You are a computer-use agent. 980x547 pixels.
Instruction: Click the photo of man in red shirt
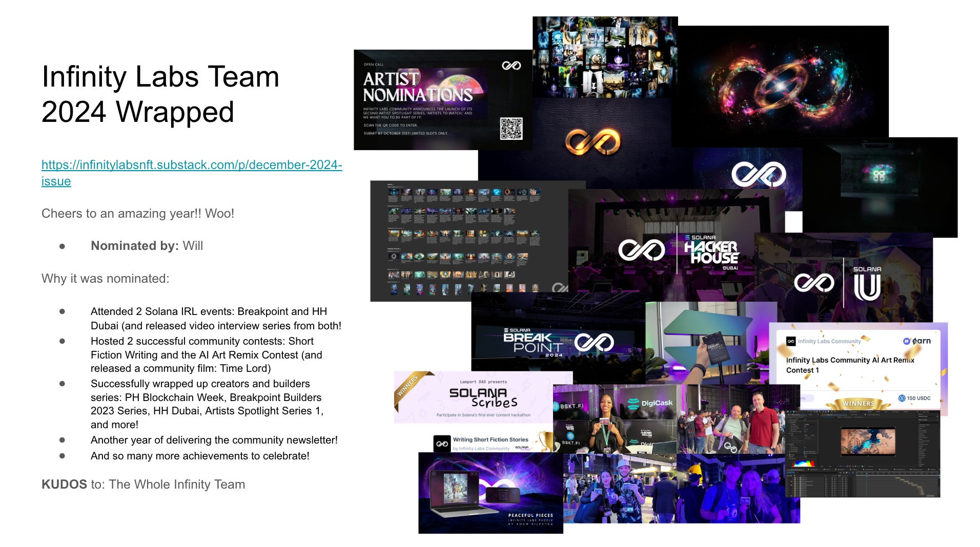click(738, 419)
